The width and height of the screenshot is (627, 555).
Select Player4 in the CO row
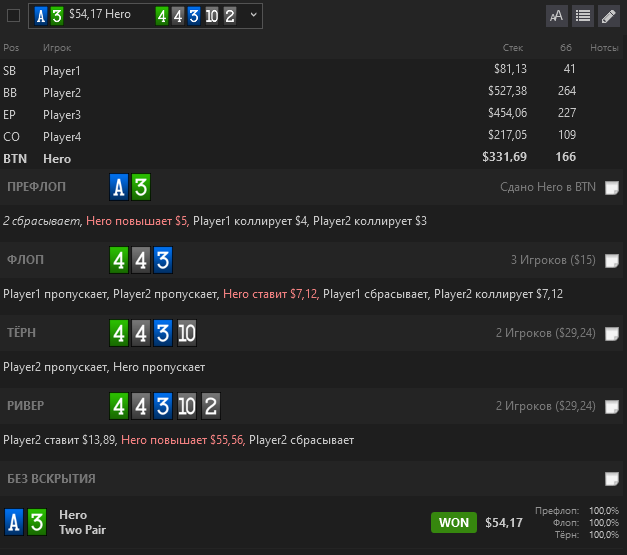coord(62,137)
